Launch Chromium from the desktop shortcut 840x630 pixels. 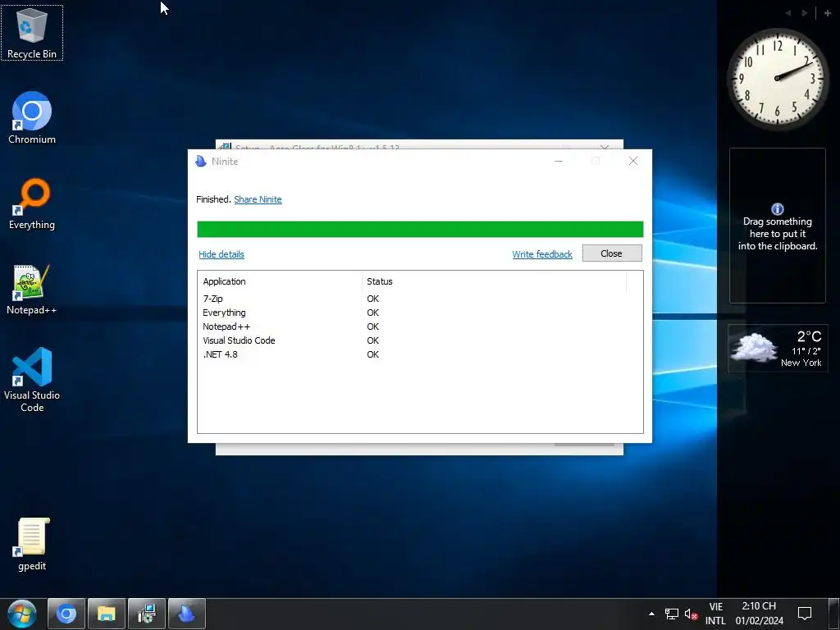click(x=32, y=118)
